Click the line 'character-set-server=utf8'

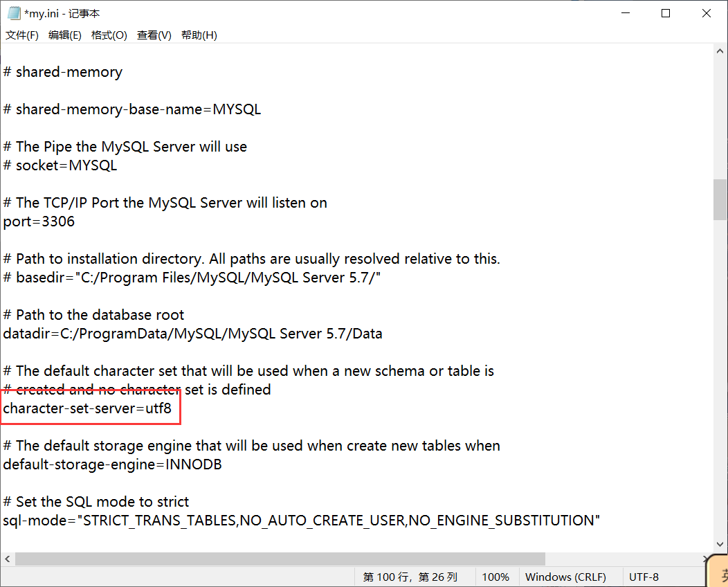point(87,408)
